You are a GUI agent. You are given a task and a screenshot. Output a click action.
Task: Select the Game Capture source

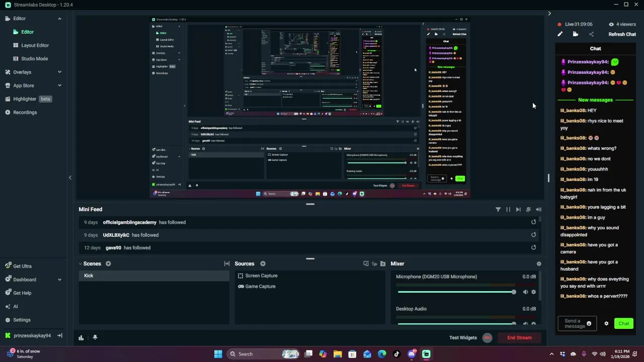(x=260, y=287)
